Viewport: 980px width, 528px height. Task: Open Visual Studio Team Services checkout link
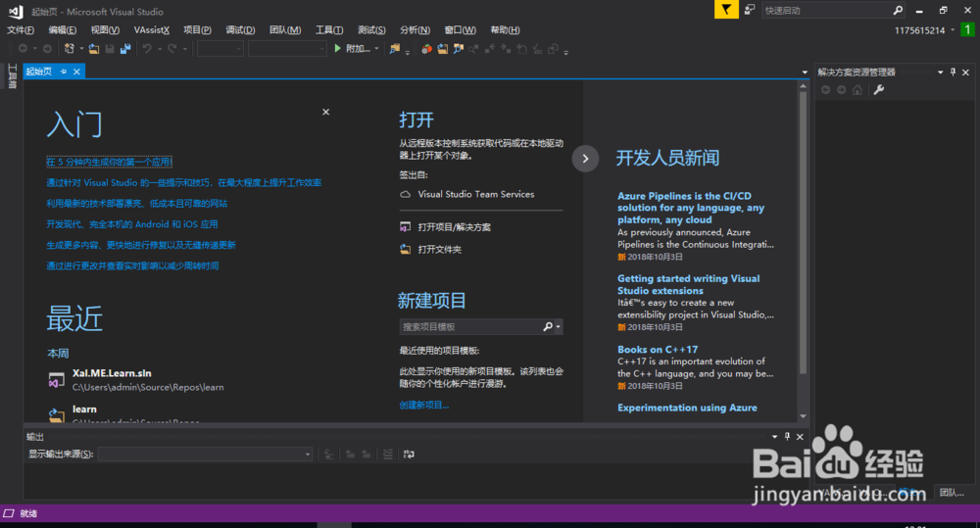[x=475, y=194]
